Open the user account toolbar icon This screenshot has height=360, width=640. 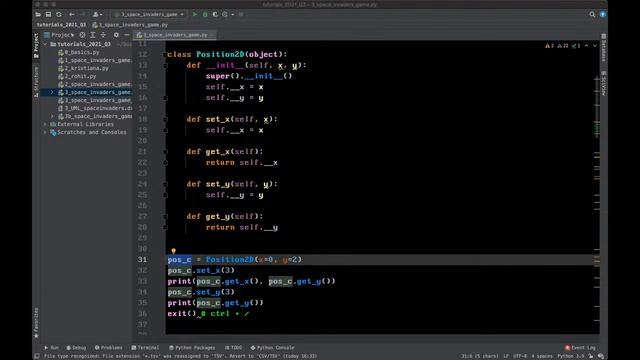pos(97,14)
